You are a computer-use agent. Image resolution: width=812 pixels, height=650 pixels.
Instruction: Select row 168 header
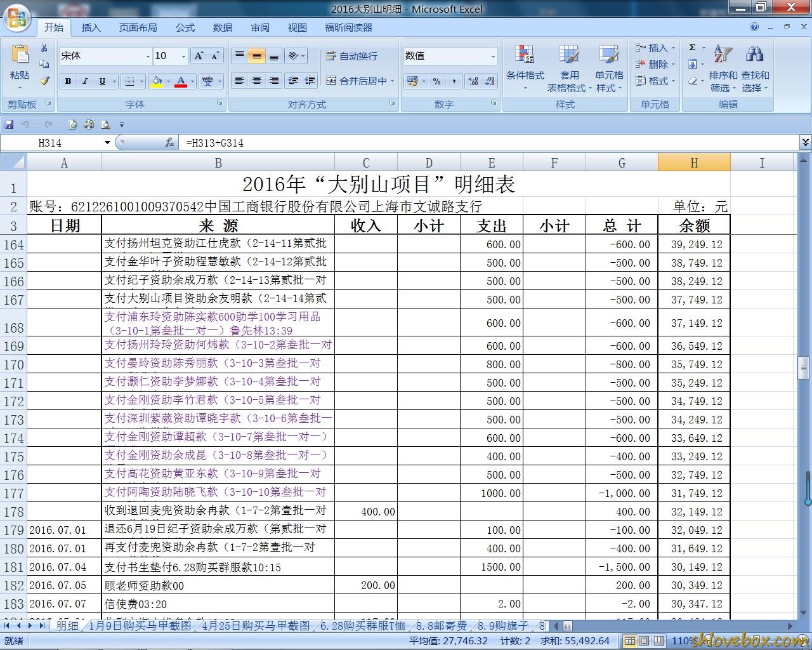point(13,322)
